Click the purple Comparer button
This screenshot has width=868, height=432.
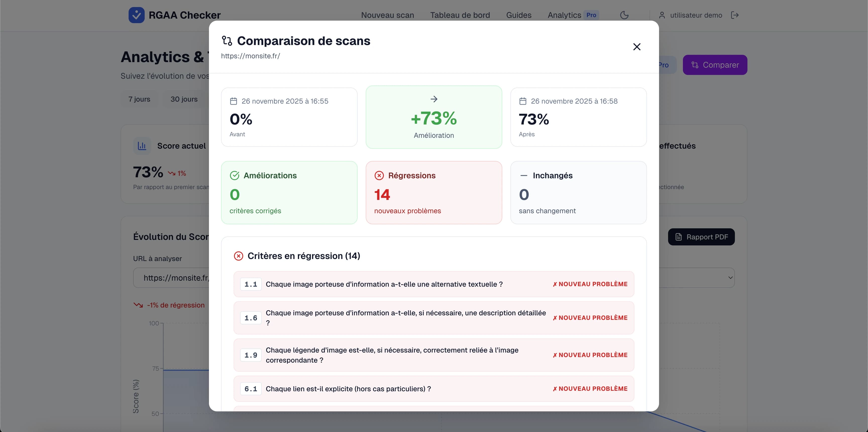(x=715, y=65)
